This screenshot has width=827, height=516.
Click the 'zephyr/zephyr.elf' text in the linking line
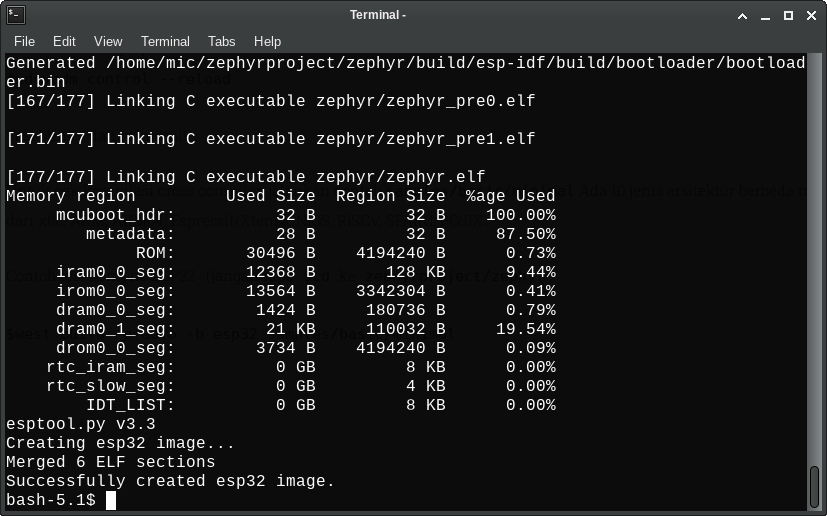tap(400, 177)
